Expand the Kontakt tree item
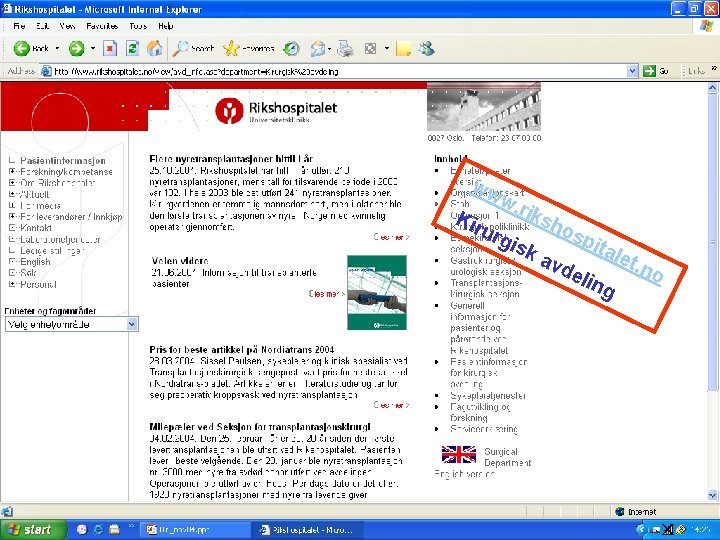Screen dimensions: 720x540 tap(12, 228)
